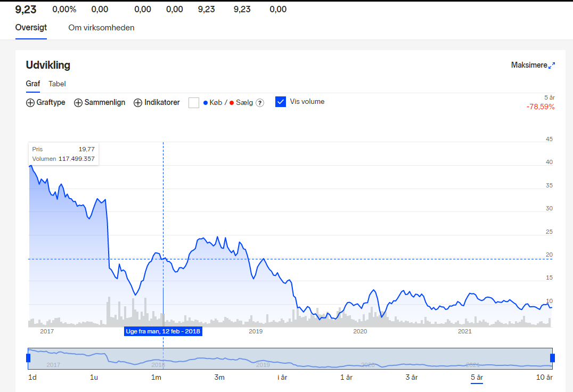This screenshot has height=392, width=573.
Task: Open the Indikatorer plus icon
Action: coord(138,103)
